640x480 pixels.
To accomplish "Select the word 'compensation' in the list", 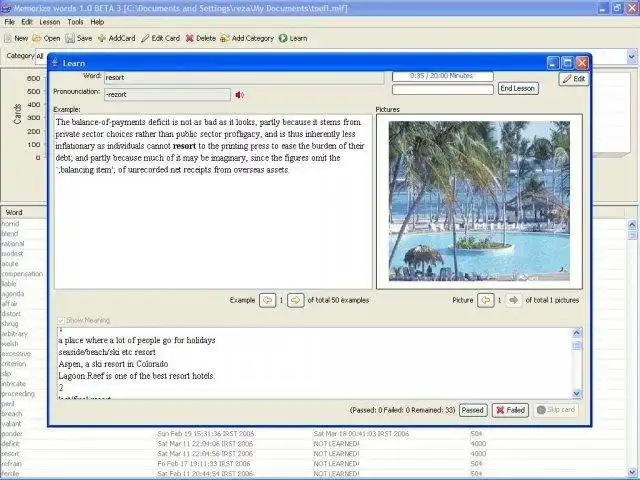I will (22, 274).
